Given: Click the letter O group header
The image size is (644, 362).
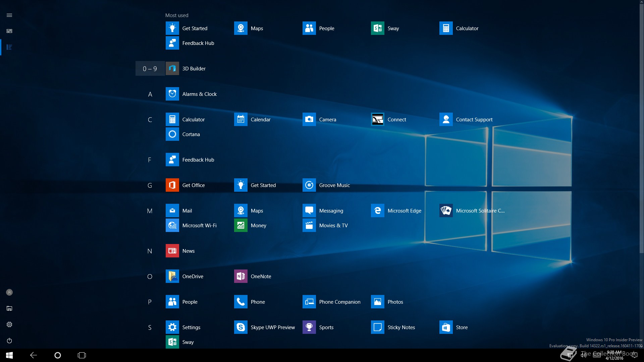Looking at the screenshot, I should click(x=150, y=277).
